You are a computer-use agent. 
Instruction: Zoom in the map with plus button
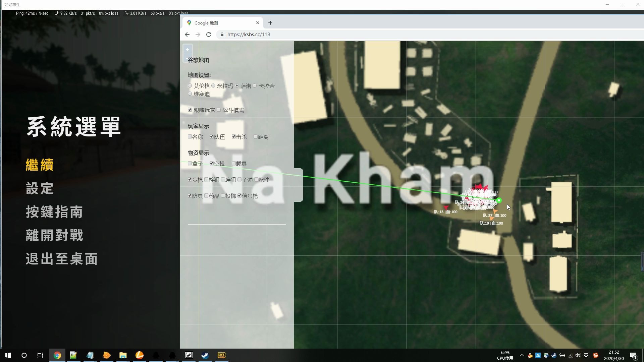[x=187, y=50]
